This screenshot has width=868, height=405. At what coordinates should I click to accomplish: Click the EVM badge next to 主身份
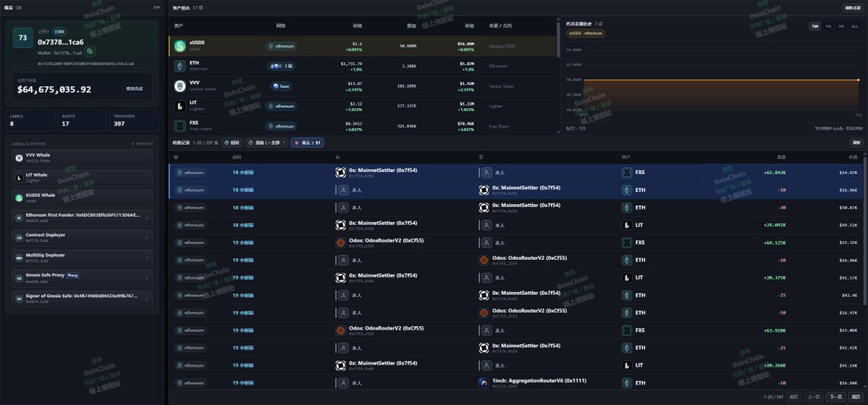60,32
